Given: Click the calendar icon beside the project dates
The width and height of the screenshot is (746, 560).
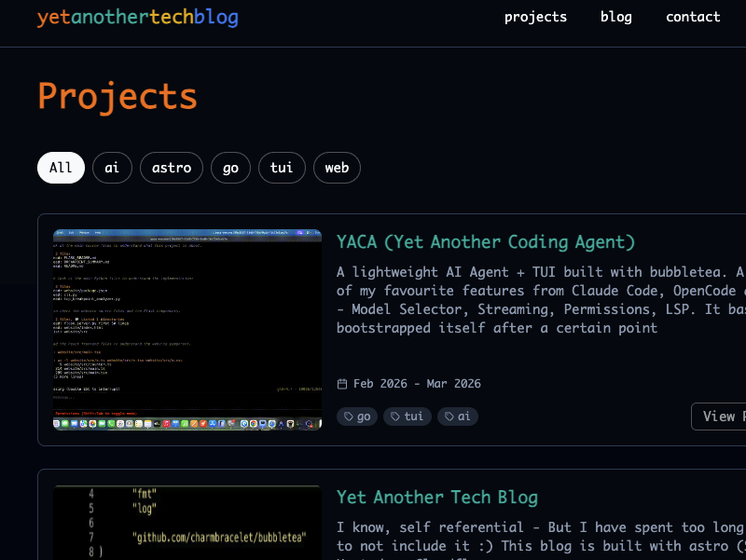Looking at the screenshot, I should tap(342, 383).
